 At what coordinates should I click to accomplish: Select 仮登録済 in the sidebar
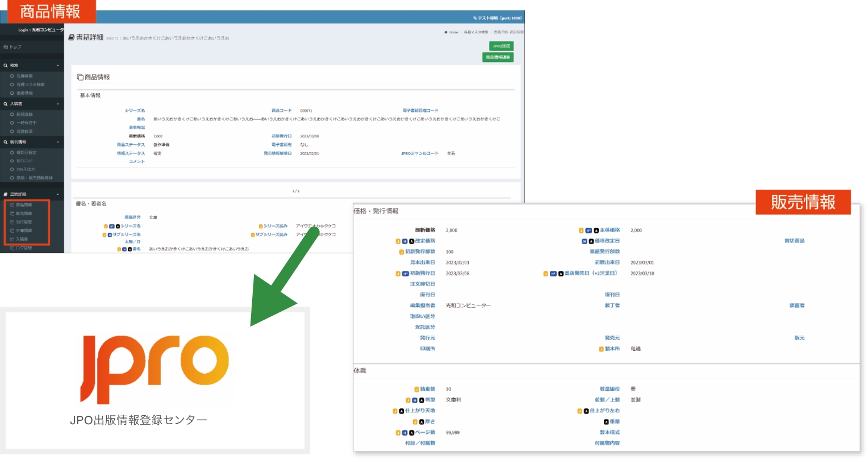24,131
